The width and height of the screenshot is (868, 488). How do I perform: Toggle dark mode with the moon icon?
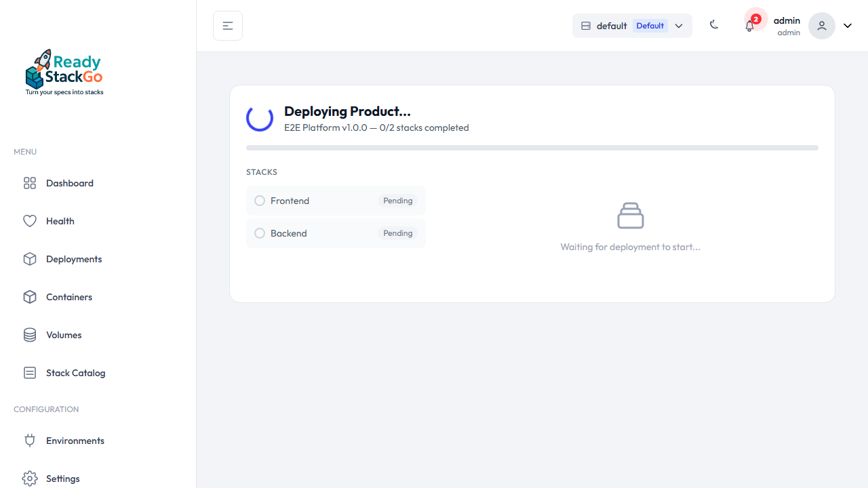coord(713,25)
